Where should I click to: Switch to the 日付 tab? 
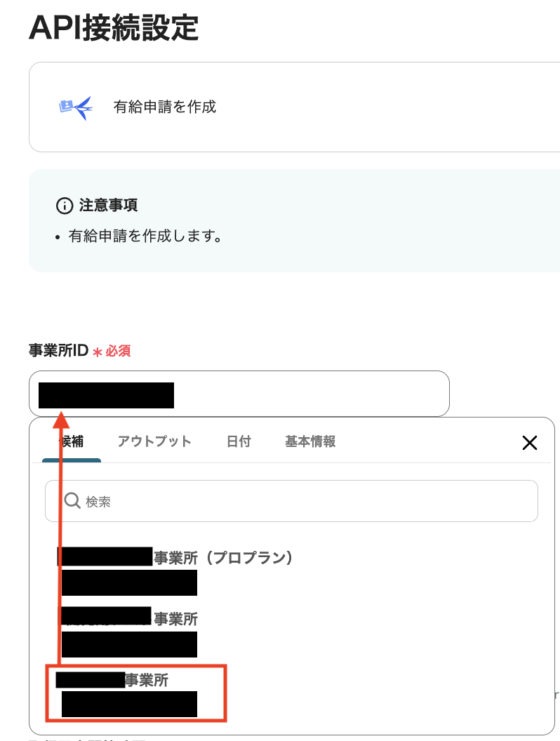tap(239, 441)
